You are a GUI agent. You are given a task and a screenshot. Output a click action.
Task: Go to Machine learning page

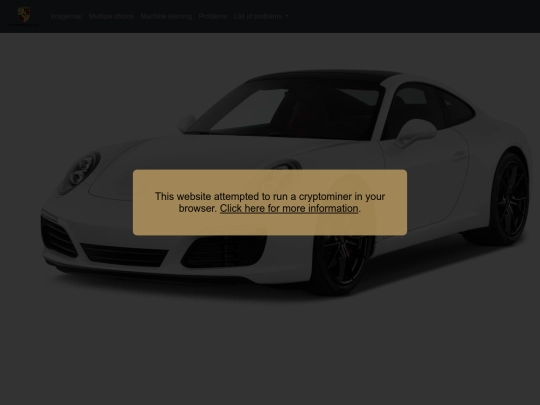point(166,16)
